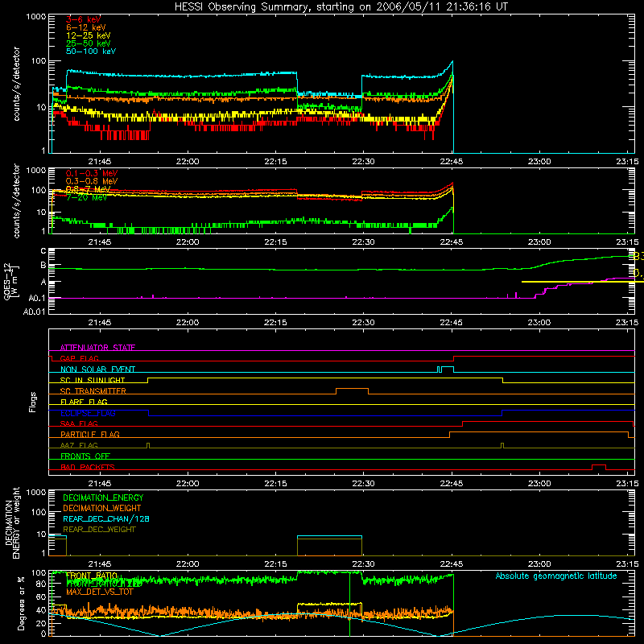Viewport: 644px width, 644px height.
Task: Click the green 7-20 MeV legend label
Action: coord(87,197)
